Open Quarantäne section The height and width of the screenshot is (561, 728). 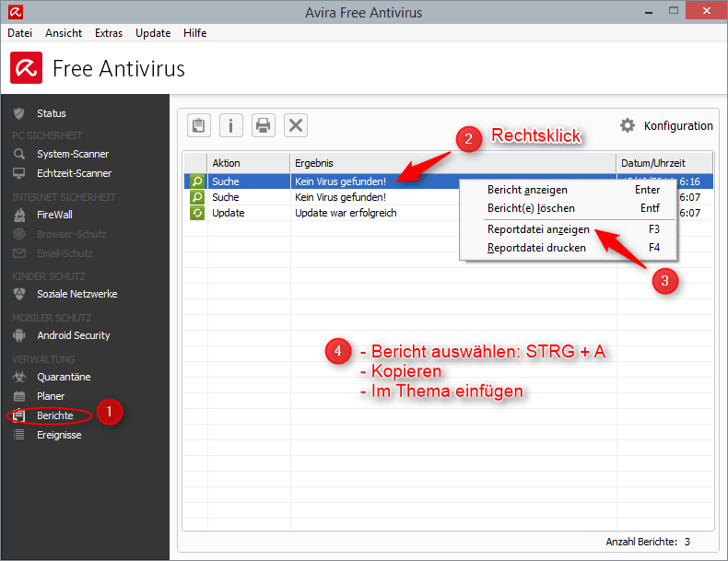(x=64, y=377)
